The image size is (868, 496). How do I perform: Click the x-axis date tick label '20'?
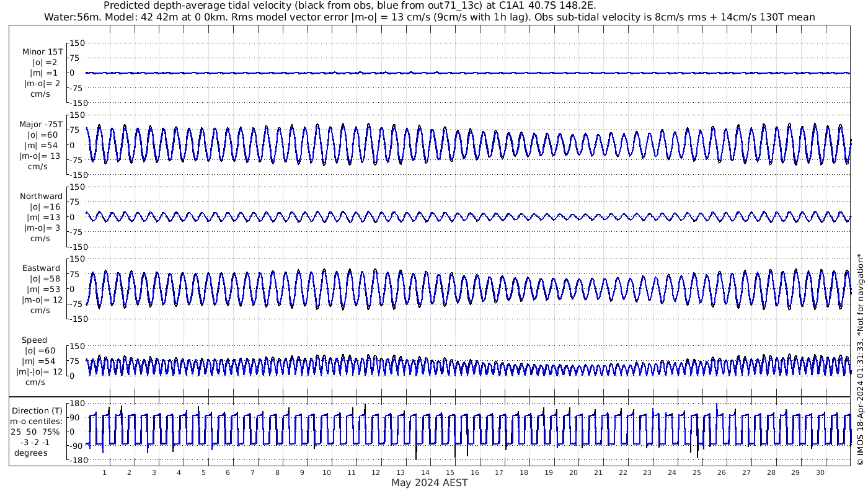[573, 472]
